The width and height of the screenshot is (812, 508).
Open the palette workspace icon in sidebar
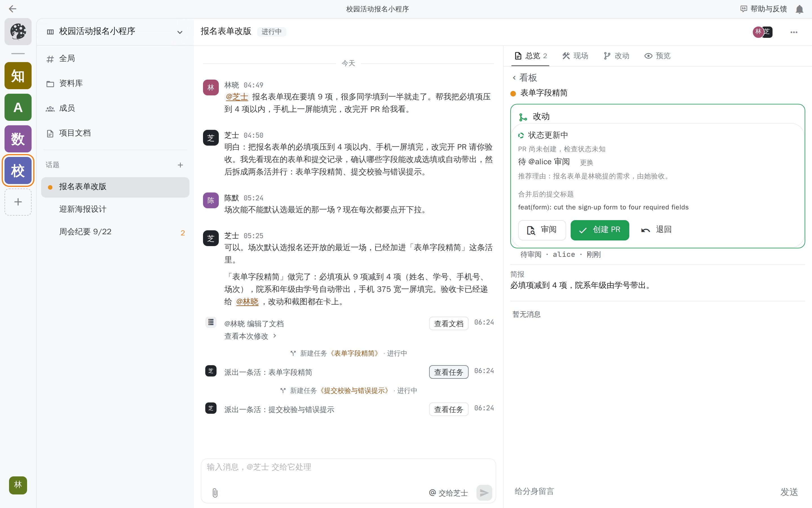tap(18, 32)
